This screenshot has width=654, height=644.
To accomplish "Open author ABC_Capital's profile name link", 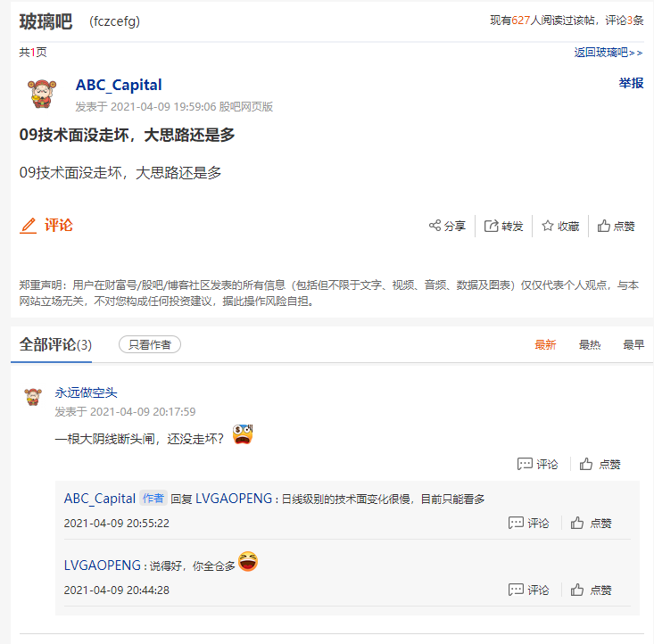I will 119,85.
